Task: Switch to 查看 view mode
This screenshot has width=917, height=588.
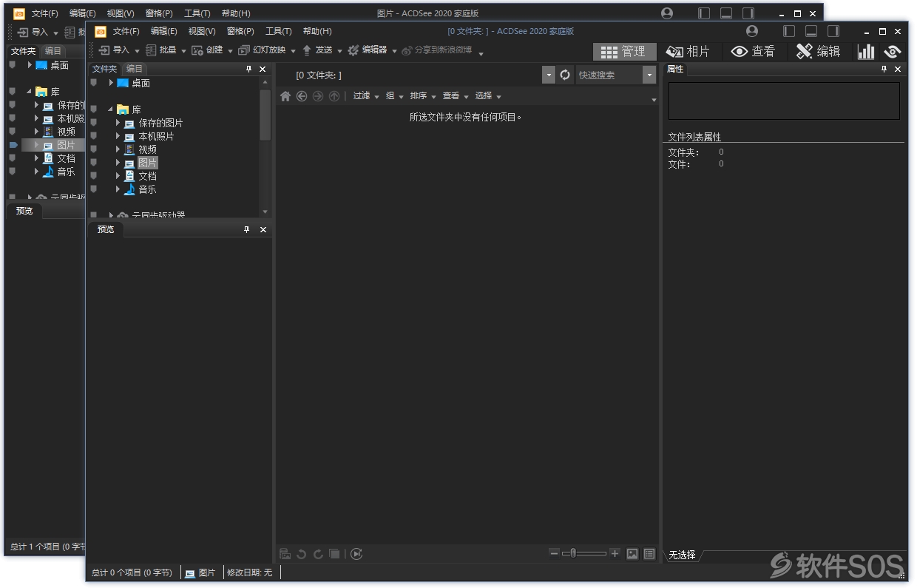Action: pyautogui.click(x=753, y=51)
